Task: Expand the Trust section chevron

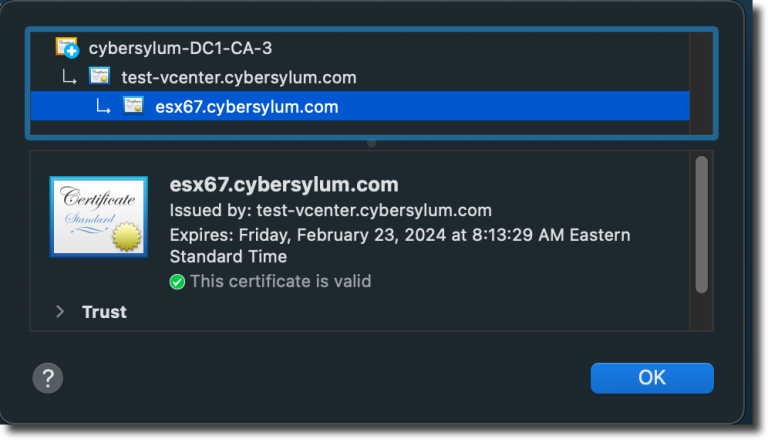Action: click(x=60, y=312)
